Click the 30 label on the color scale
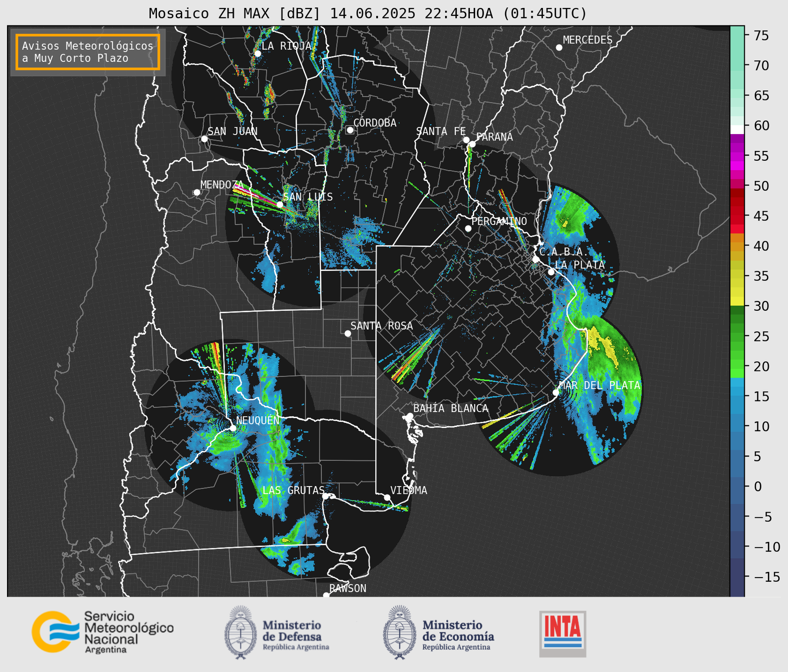 (x=761, y=306)
